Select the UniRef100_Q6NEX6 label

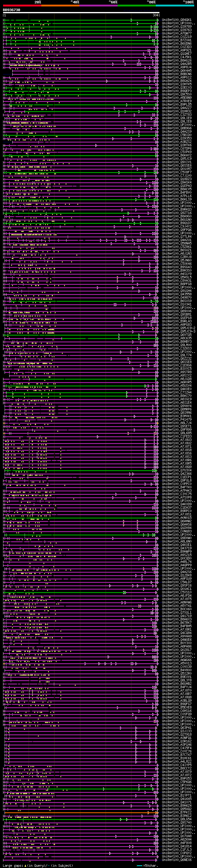pyautogui.click(x=177, y=860)
